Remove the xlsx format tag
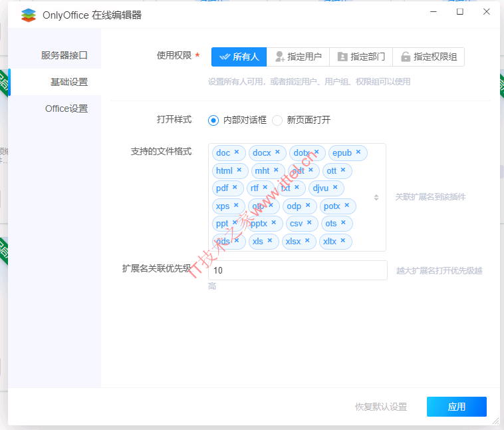The image size is (504, 430). 307,240
